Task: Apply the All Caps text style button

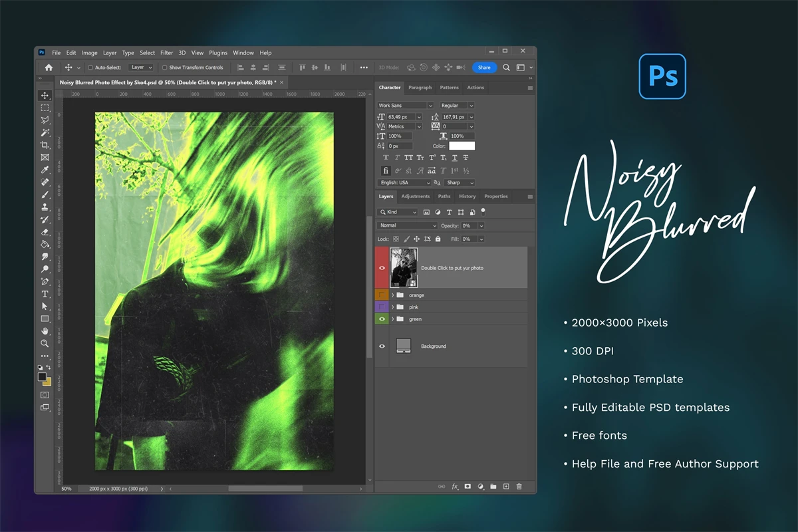Action: [x=409, y=158]
